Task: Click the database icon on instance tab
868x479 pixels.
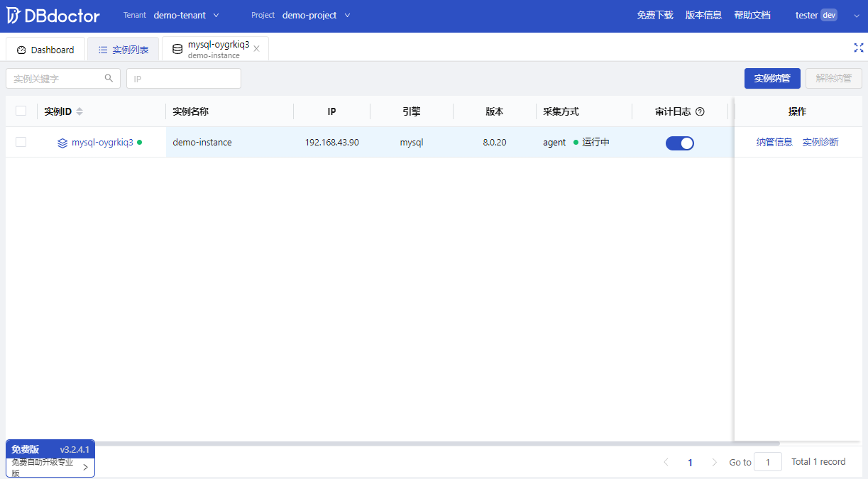Action: coord(177,49)
